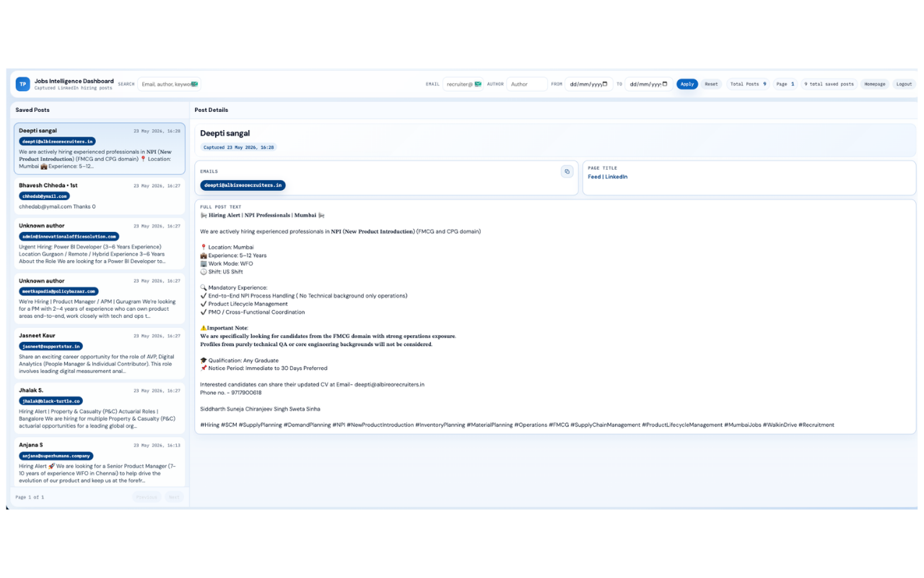924x578 pixels.
Task: Click the chhedab@ymail.com email chip
Action: pos(45,196)
